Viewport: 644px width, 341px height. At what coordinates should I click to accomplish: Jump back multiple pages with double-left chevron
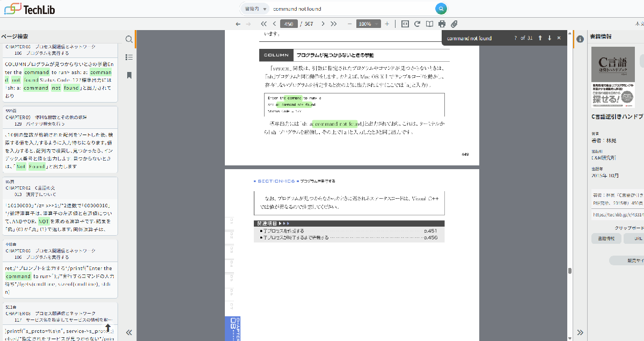click(x=264, y=24)
